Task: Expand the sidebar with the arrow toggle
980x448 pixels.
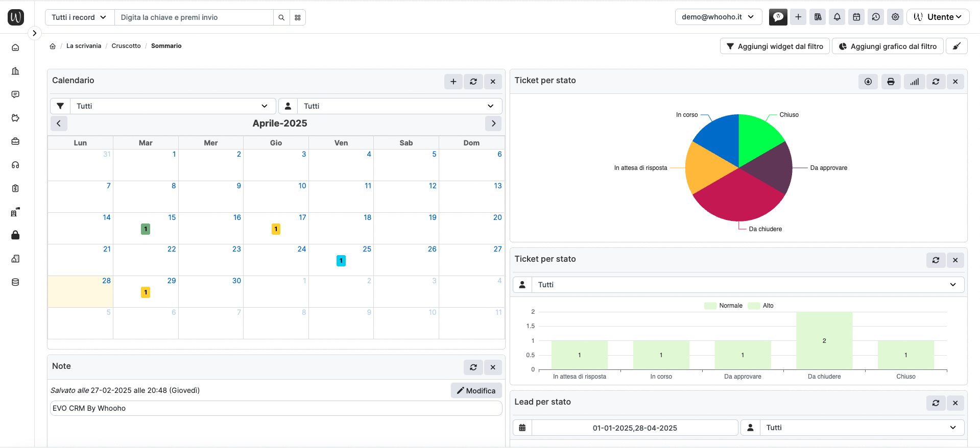Action: pyautogui.click(x=34, y=33)
